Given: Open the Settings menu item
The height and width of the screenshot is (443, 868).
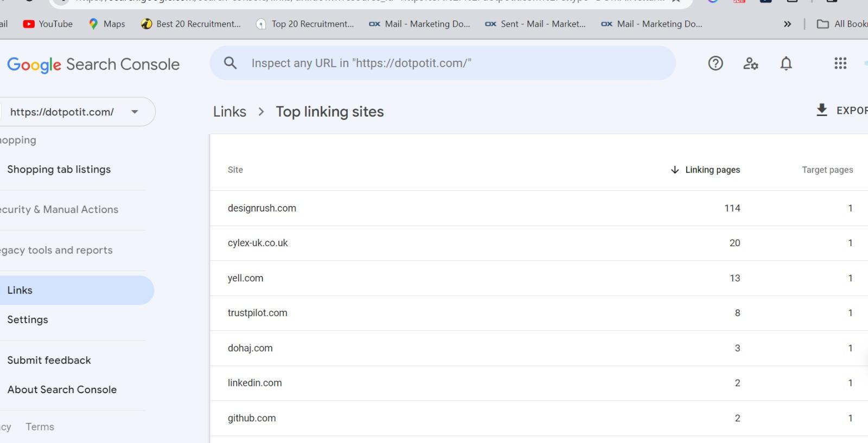Looking at the screenshot, I should coord(28,319).
